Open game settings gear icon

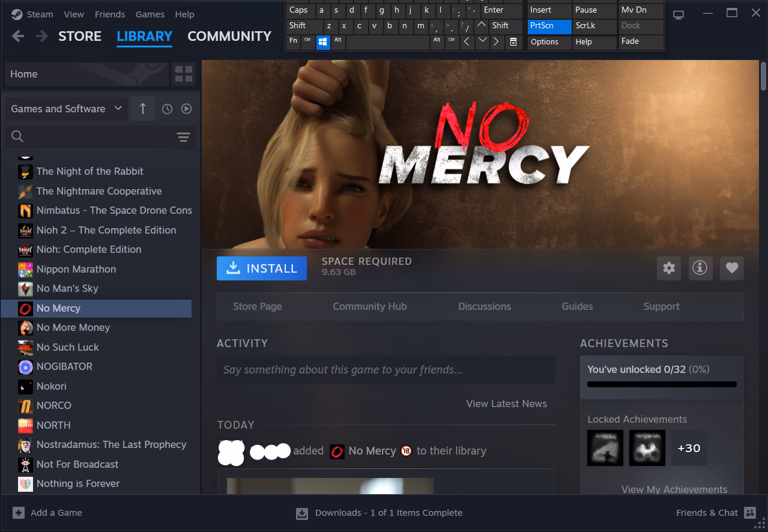[669, 268]
